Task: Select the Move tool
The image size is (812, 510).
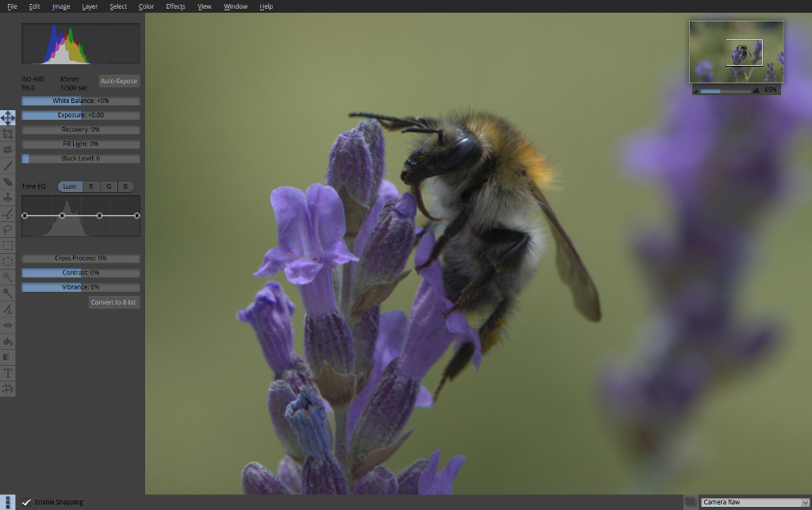Action: [x=8, y=118]
